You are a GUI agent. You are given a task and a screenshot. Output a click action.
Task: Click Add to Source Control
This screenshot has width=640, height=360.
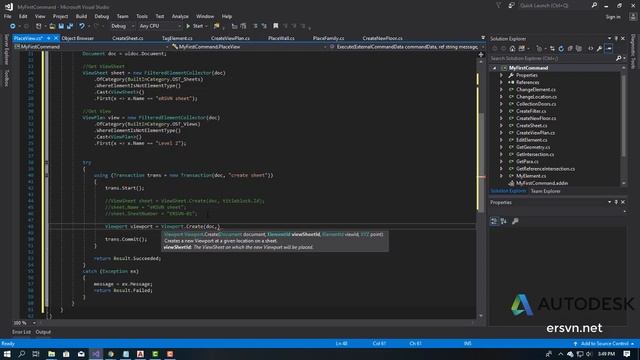(x=604, y=344)
